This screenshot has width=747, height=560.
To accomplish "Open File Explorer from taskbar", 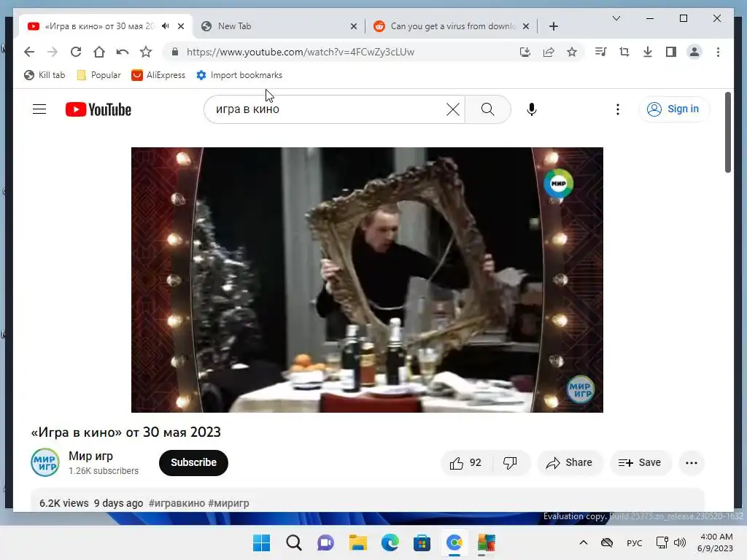I will pyautogui.click(x=357, y=542).
